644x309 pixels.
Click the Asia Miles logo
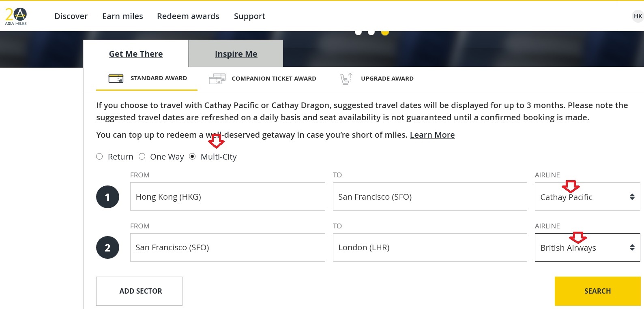point(16,16)
